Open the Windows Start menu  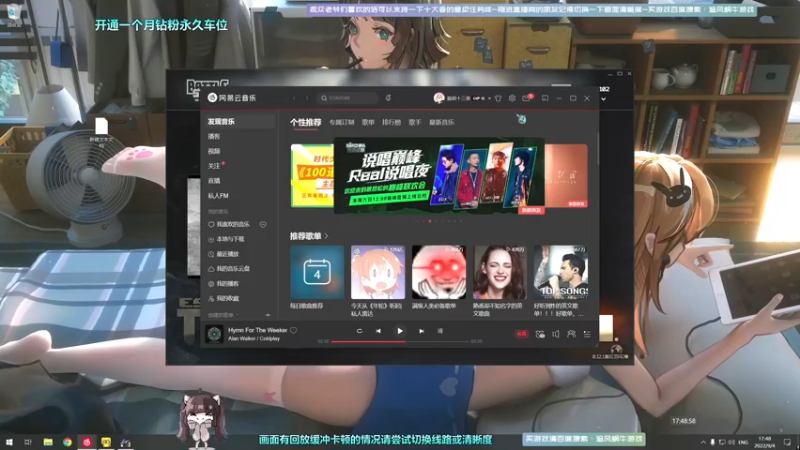tap(9, 442)
